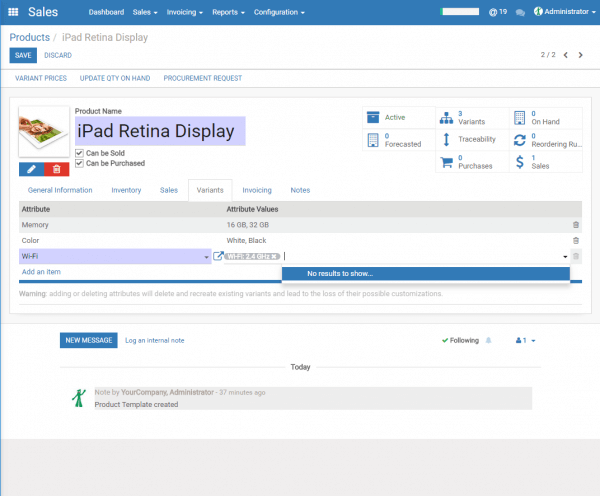This screenshot has height=496, width=600.
Task: Open the apps grid menu icon
Action: [13, 12]
